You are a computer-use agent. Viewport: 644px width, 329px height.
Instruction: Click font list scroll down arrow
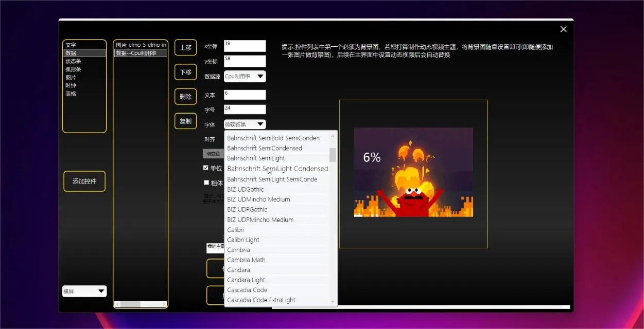pyautogui.click(x=333, y=302)
